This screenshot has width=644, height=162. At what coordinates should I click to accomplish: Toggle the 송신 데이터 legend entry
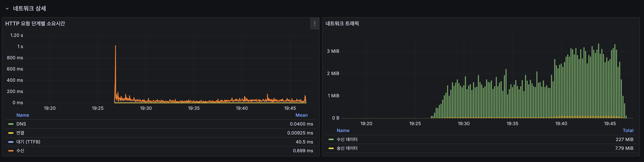pyautogui.click(x=347, y=148)
